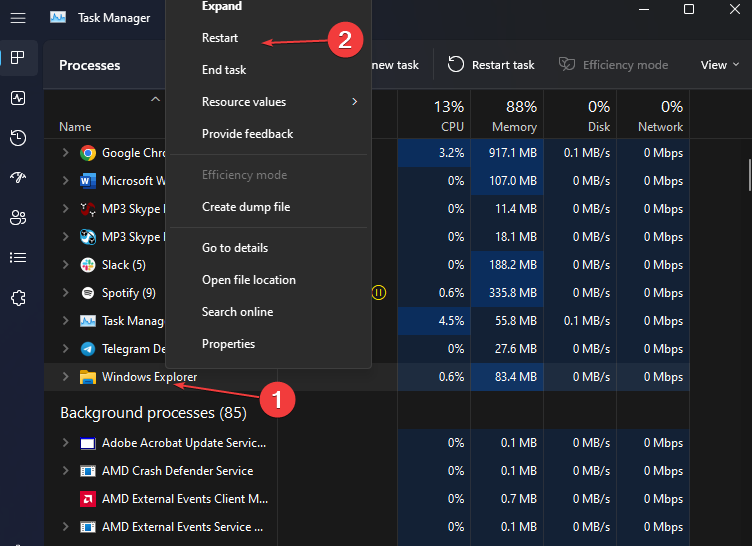The width and height of the screenshot is (752, 546).
Task: Click the Restart task button
Action: click(x=491, y=65)
